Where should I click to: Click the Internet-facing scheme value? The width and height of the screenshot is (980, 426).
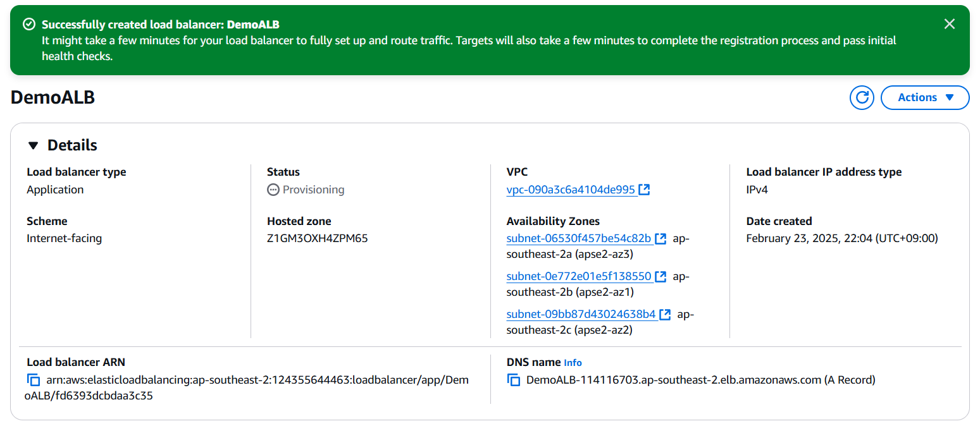[x=64, y=238]
